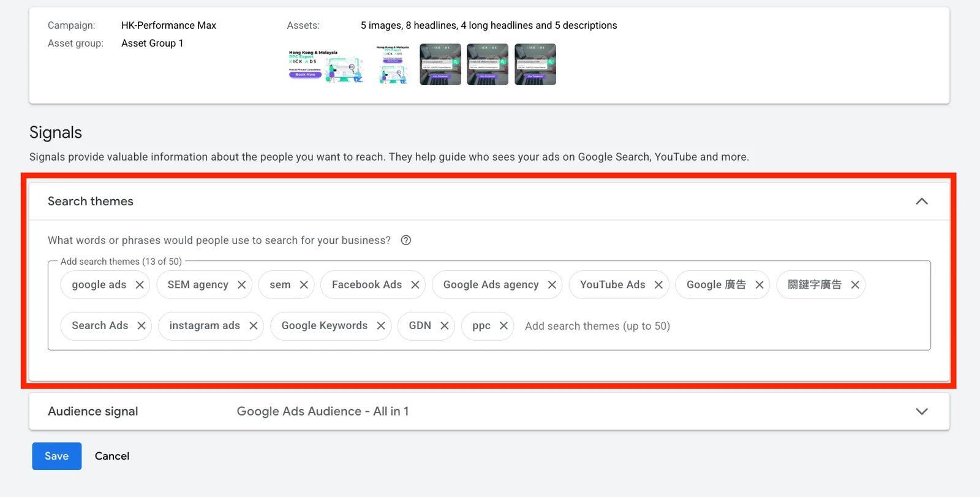Remove the "google ads" search theme chip

pyautogui.click(x=140, y=285)
